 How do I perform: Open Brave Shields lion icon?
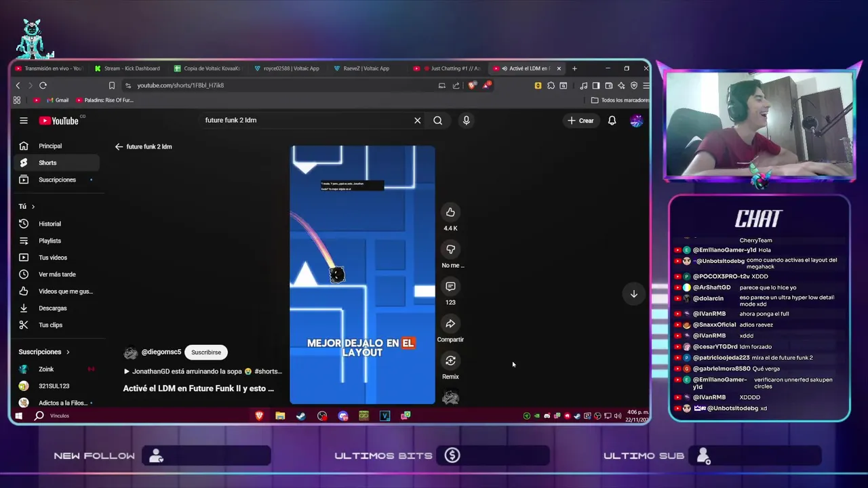click(x=472, y=85)
